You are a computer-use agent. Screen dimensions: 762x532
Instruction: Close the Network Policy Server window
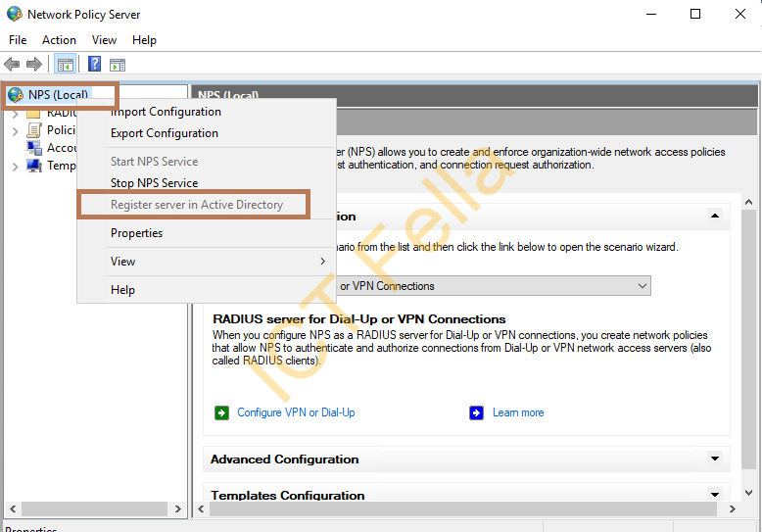[740, 14]
